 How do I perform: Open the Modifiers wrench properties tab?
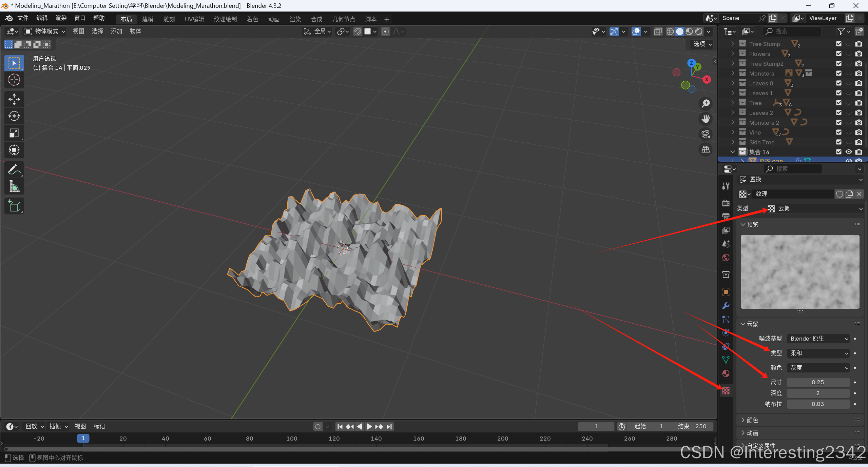(x=726, y=306)
